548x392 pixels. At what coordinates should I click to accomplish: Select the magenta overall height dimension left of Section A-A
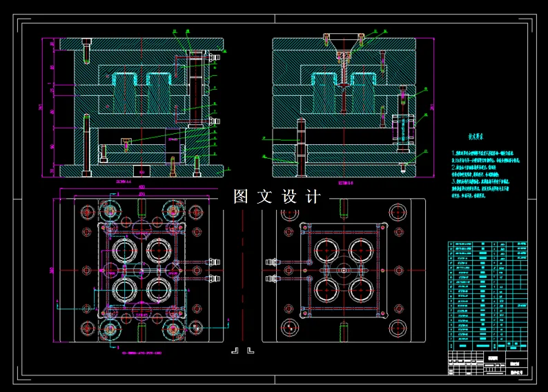41,107
